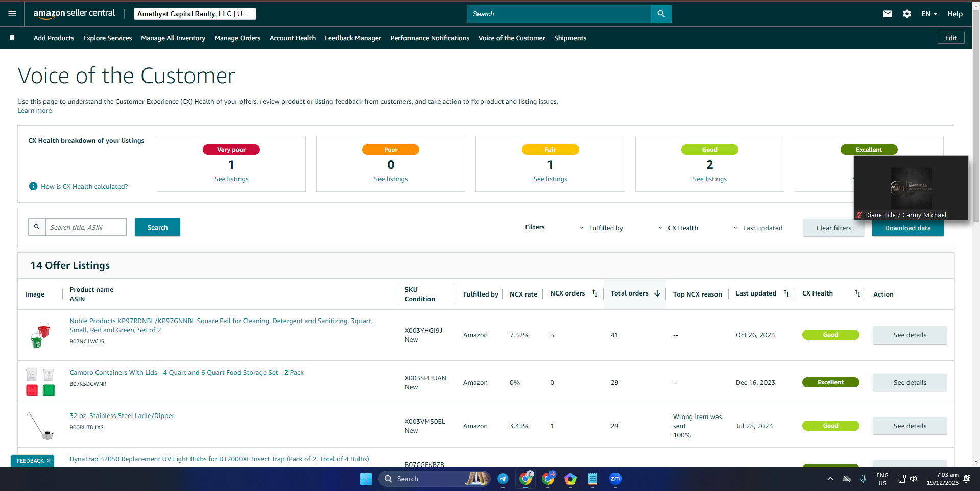980x491 pixels.
Task: Go to Manage Orders
Action: 237,38
